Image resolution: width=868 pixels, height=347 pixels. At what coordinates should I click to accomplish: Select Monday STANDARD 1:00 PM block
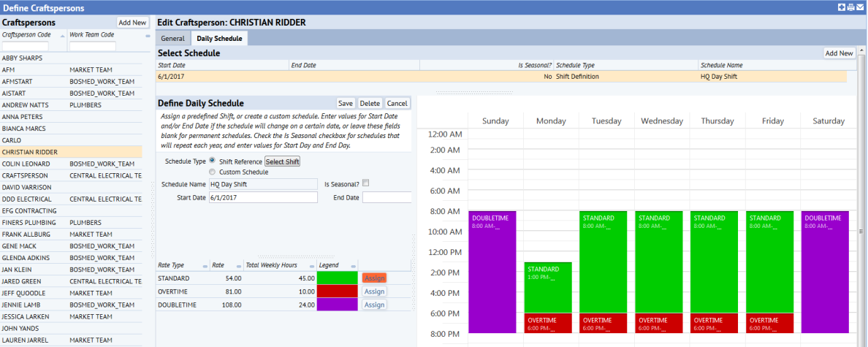point(548,288)
